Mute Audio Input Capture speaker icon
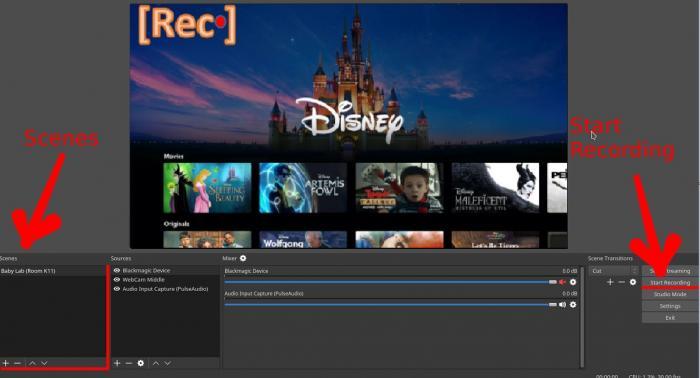Screen dimensions: 700x378 (562, 305)
